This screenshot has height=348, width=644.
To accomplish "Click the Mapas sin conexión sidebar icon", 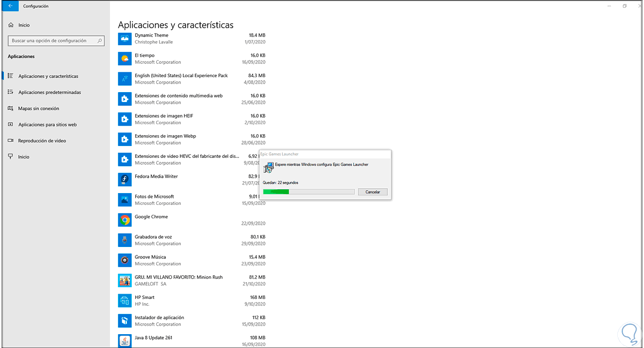I will [x=10, y=108].
